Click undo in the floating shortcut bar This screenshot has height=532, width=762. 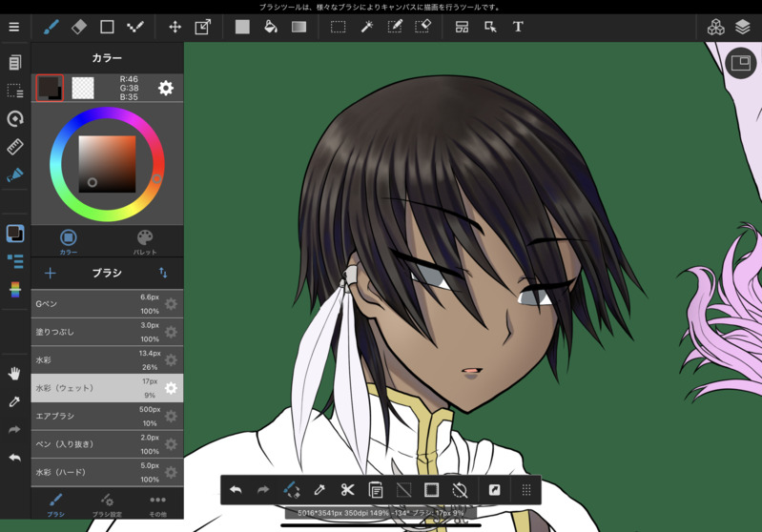[236, 490]
